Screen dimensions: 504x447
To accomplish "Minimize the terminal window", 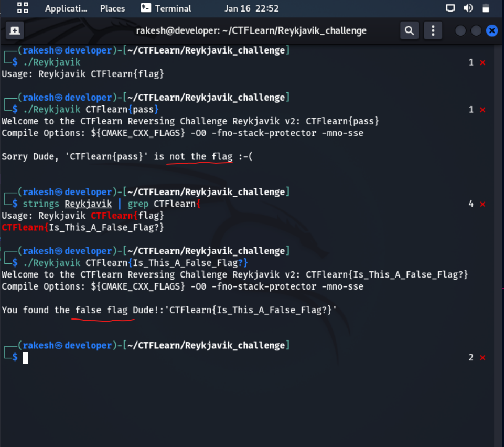I will (460, 30).
